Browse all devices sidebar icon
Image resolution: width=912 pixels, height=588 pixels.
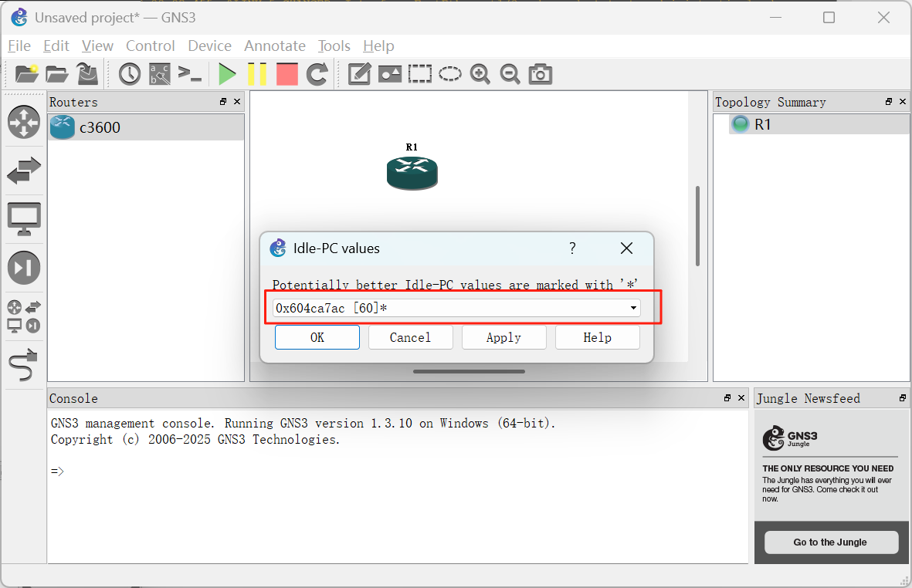pos(24,316)
